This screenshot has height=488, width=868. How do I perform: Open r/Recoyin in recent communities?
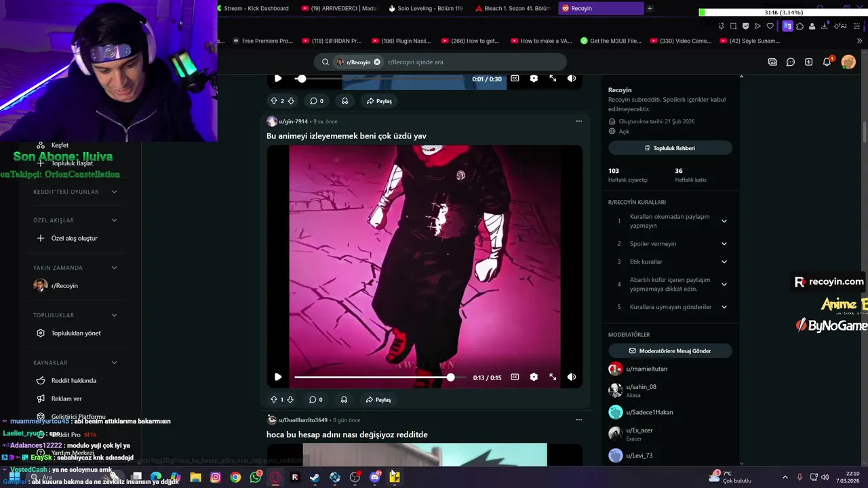[64, 285]
